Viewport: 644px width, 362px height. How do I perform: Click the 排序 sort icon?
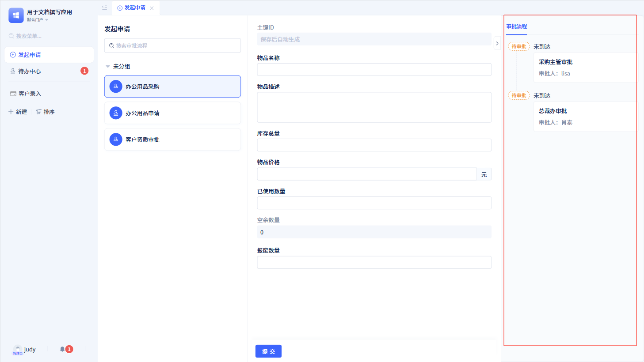tap(38, 112)
